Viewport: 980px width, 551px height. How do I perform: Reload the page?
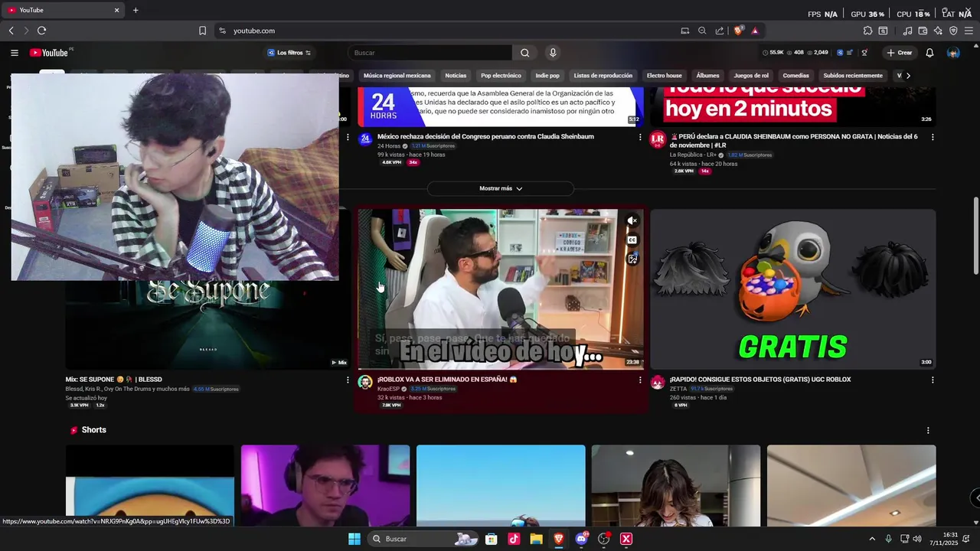[41, 31]
